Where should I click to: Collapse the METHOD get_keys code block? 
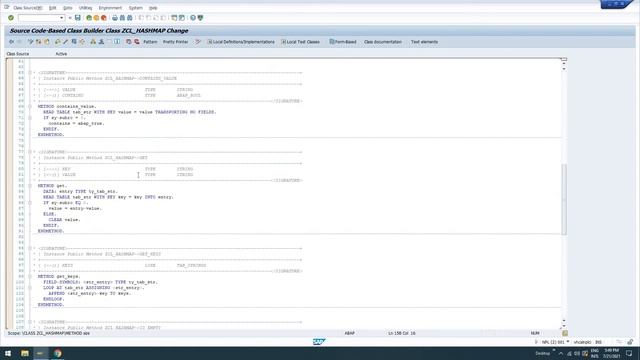30,276
